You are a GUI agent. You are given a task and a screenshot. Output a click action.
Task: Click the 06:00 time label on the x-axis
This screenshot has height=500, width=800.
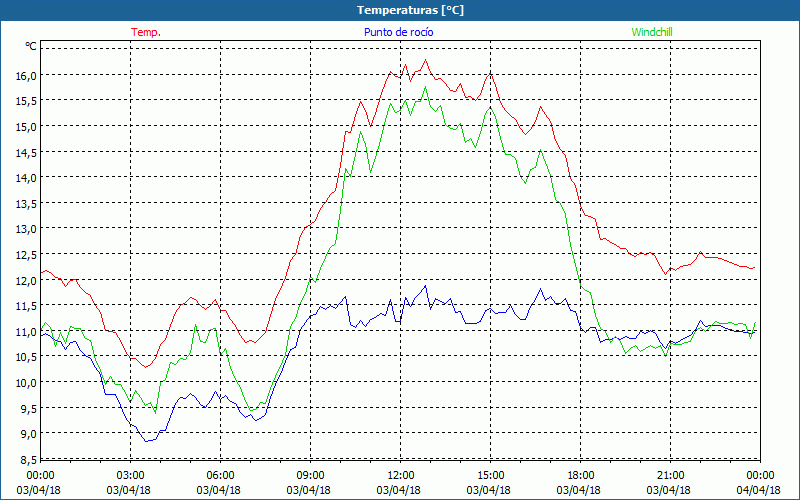(221, 475)
